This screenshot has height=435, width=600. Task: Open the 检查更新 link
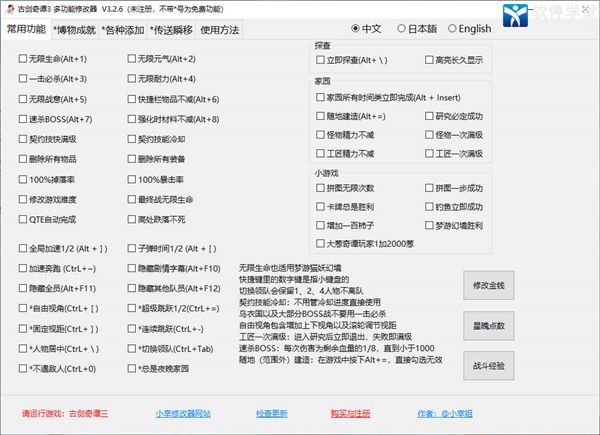tap(271, 412)
